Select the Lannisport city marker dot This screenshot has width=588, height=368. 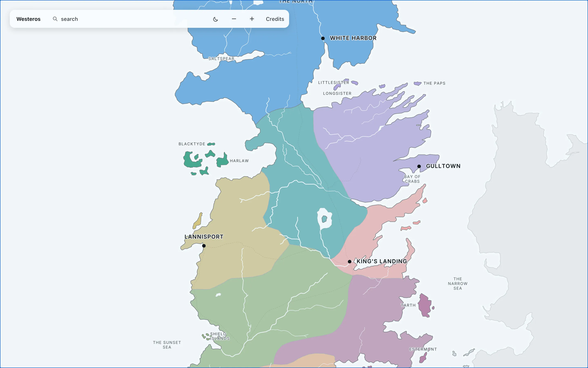click(204, 246)
